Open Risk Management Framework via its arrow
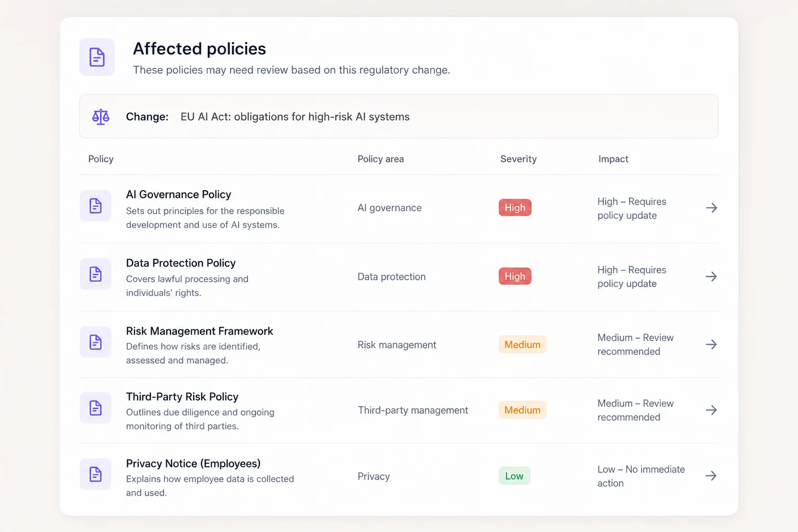798x532 pixels. 711,344
